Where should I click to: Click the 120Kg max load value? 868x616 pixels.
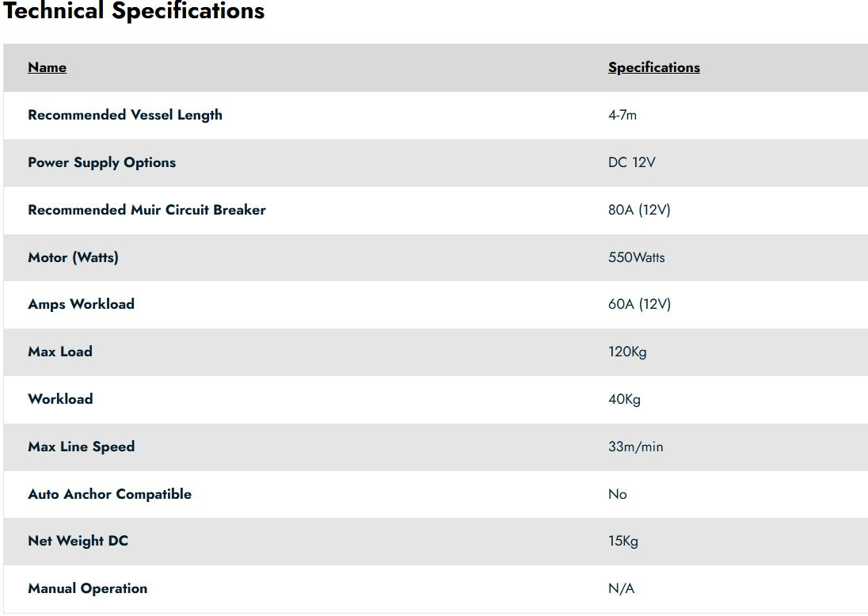tap(627, 352)
